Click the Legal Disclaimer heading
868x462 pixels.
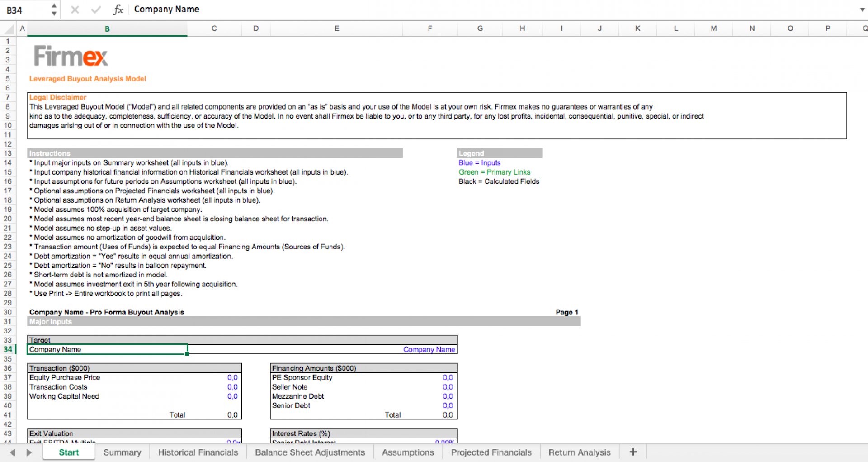pyautogui.click(x=58, y=97)
